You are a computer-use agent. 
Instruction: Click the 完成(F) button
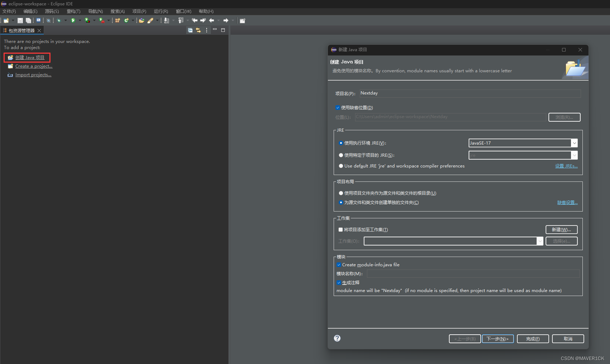(x=533, y=339)
